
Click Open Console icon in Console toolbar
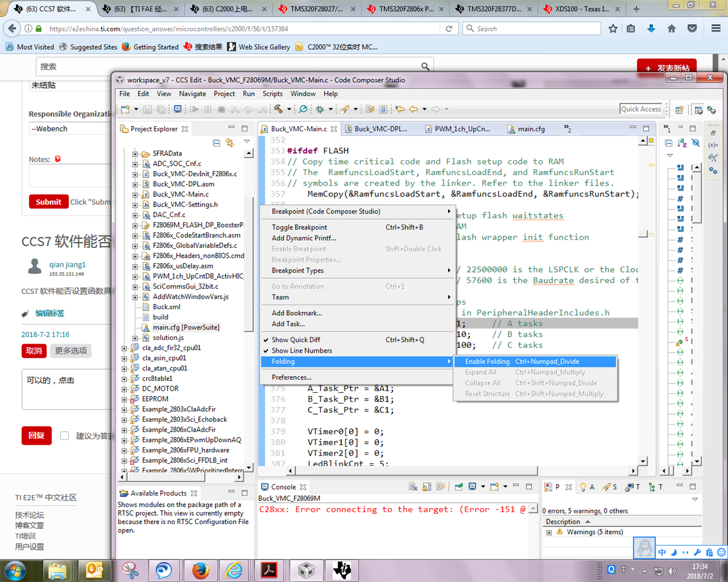(494, 487)
